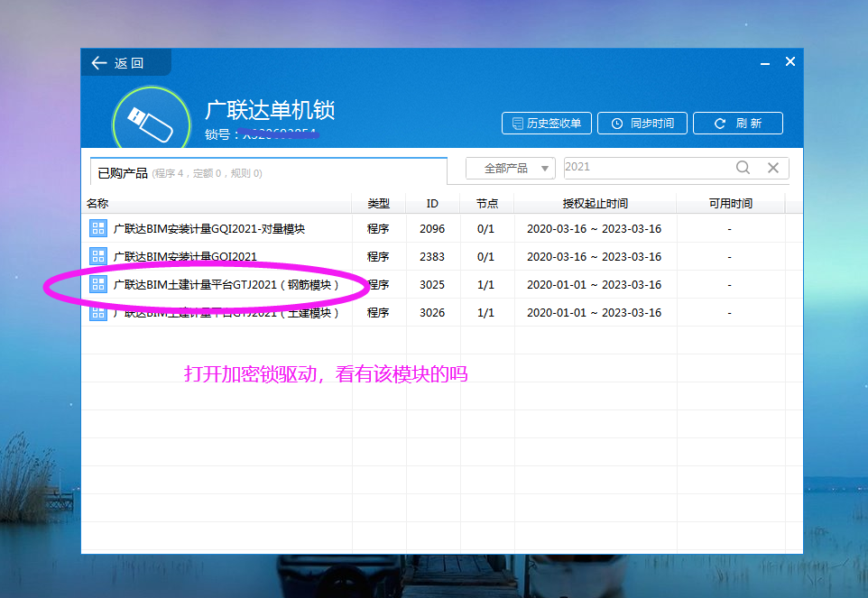This screenshot has height=598, width=868.
Task: Sort by 类型 column header
Action: pos(379,204)
